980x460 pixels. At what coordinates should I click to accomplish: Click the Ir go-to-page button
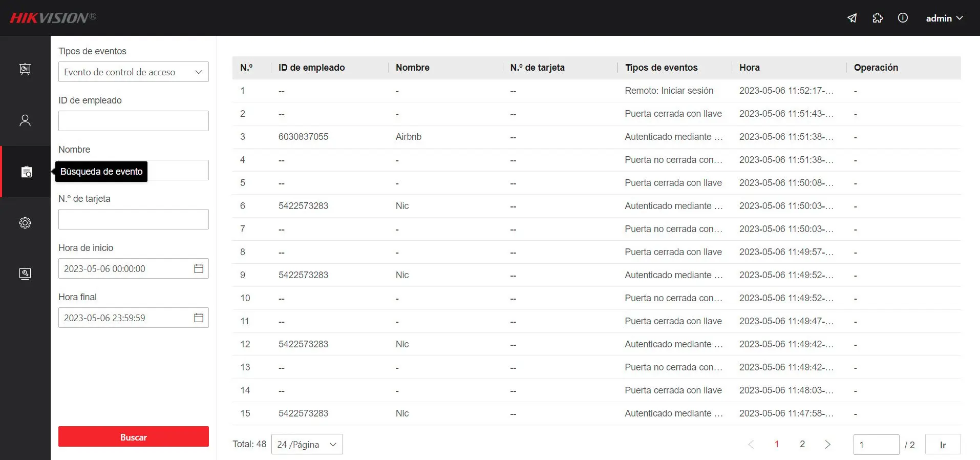pos(943,445)
